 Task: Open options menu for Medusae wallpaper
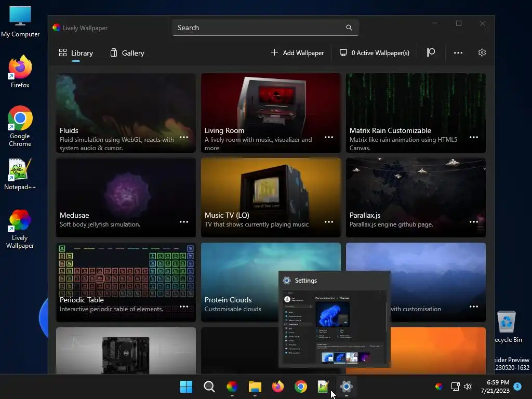tap(184, 222)
